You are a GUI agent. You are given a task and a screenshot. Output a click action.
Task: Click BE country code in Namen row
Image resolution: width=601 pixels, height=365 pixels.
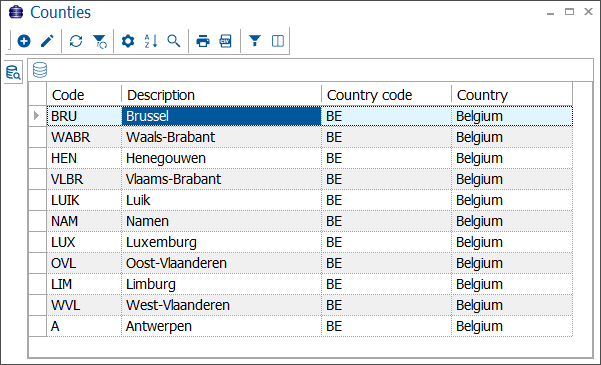(x=386, y=221)
